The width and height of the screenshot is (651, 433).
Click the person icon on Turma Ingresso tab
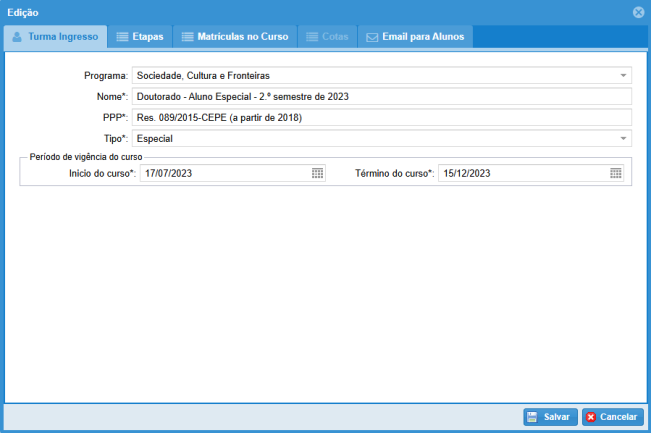pos(17,37)
